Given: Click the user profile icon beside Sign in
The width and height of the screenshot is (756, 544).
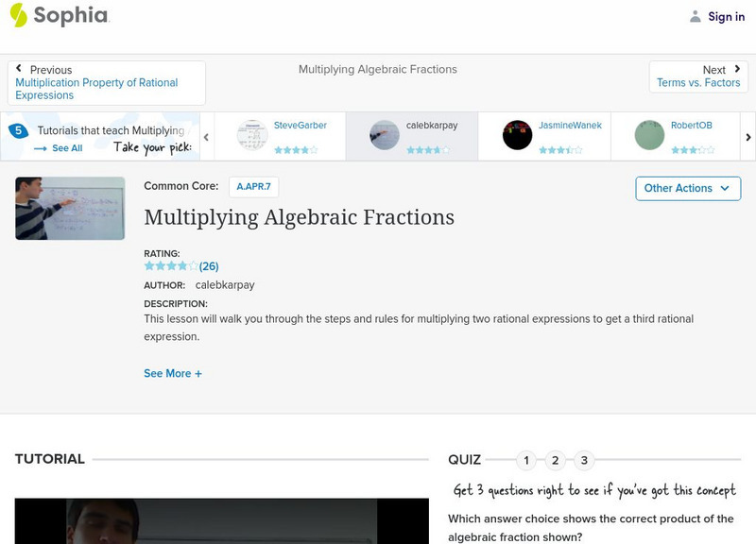Looking at the screenshot, I should pyautogui.click(x=696, y=16).
